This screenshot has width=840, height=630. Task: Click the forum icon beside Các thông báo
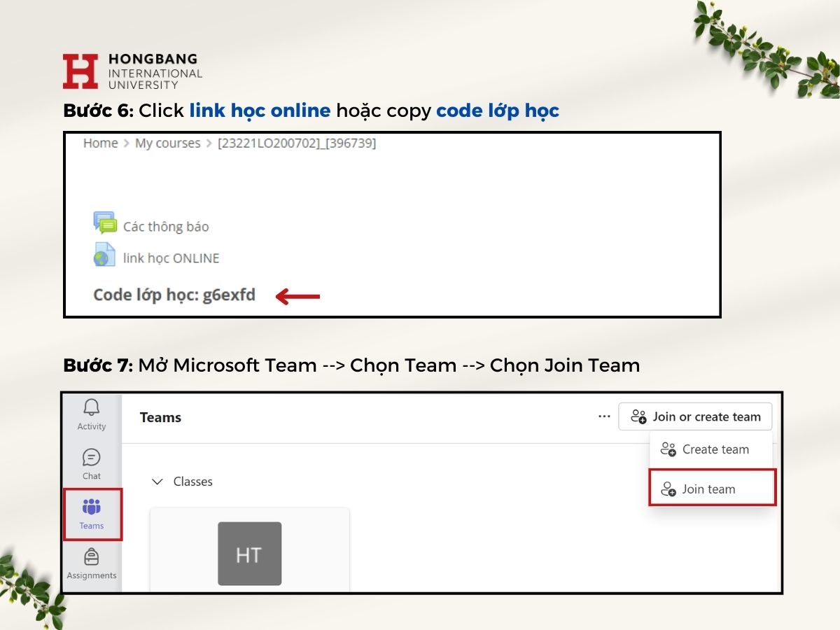click(x=105, y=223)
